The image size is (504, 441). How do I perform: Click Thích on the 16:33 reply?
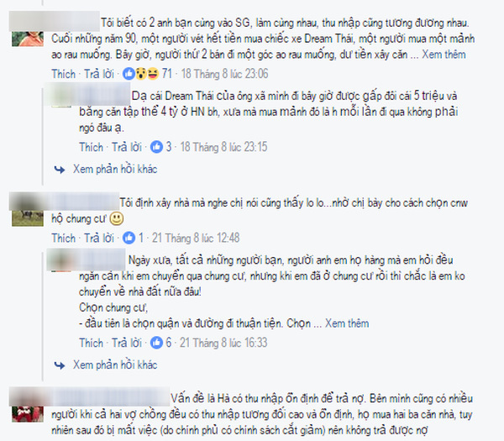pyautogui.click(x=91, y=343)
